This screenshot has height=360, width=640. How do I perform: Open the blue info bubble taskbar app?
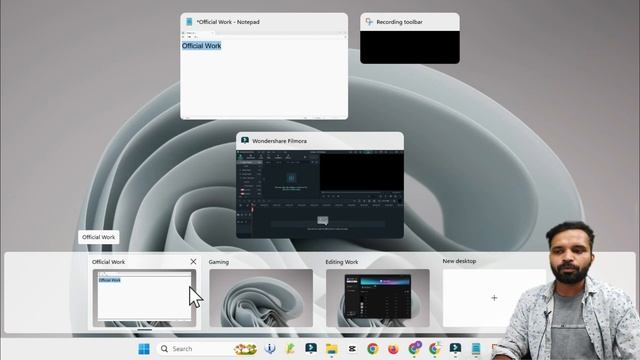click(x=270, y=349)
